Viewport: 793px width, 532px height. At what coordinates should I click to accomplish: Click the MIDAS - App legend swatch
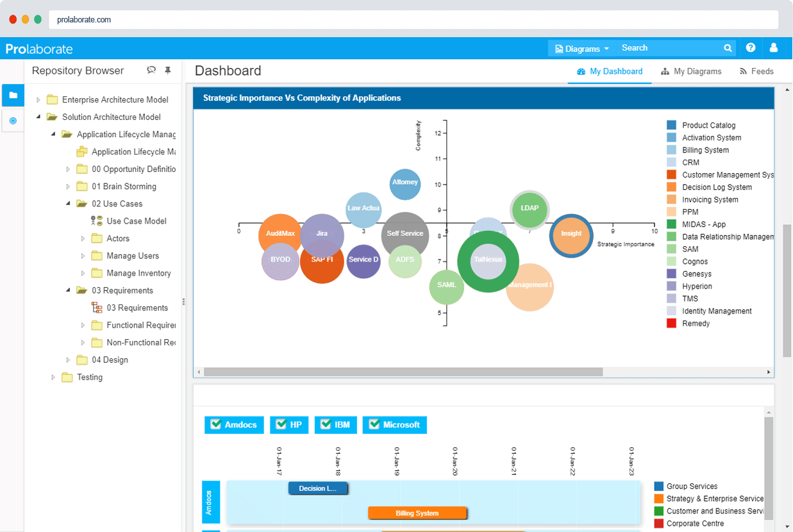[671, 224]
